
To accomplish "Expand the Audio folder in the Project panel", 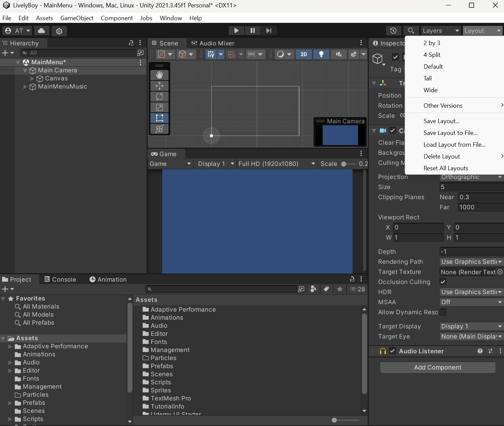I will click(10, 362).
